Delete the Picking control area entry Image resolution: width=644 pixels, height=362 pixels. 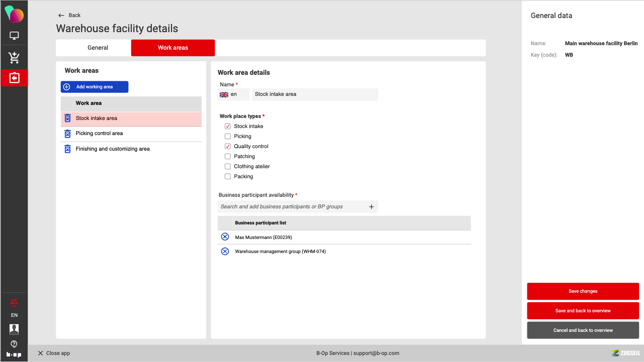click(x=67, y=134)
